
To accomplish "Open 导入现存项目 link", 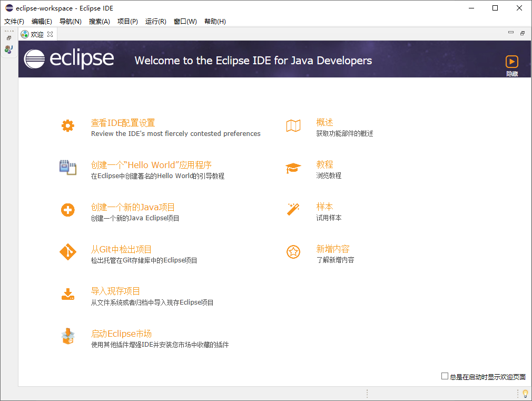I will click(x=115, y=291).
